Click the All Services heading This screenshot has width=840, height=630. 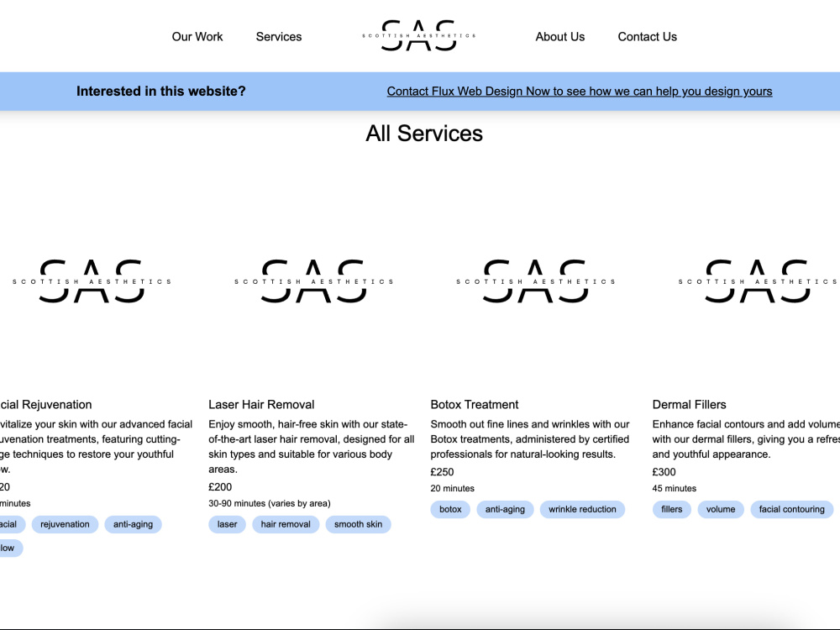[424, 134]
